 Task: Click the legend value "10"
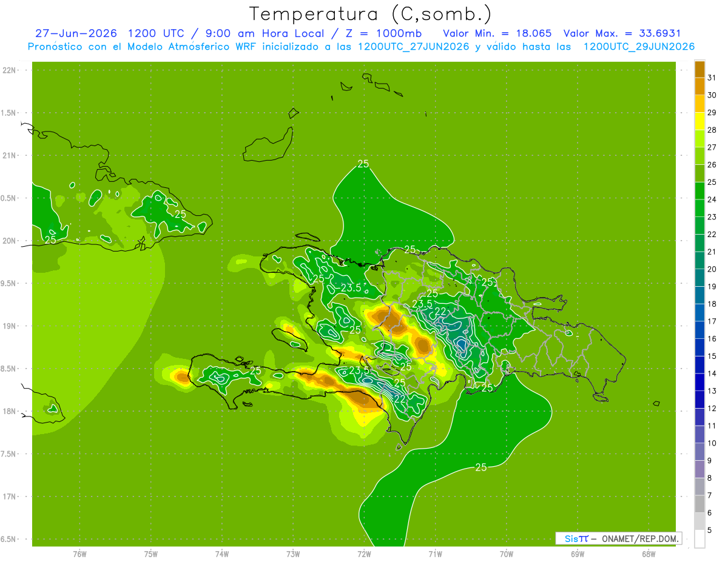(x=712, y=443)
